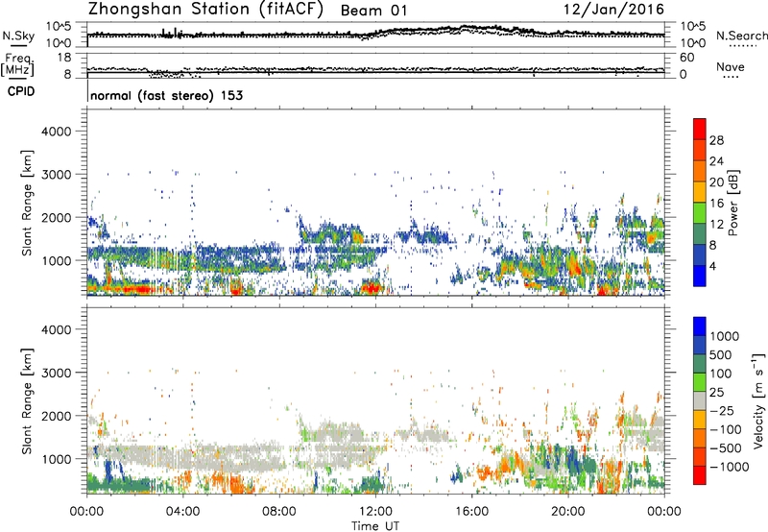Click the 'Velocity [m s-1]' colorbar label
This screenshot has width=768, height=532.
758,400
